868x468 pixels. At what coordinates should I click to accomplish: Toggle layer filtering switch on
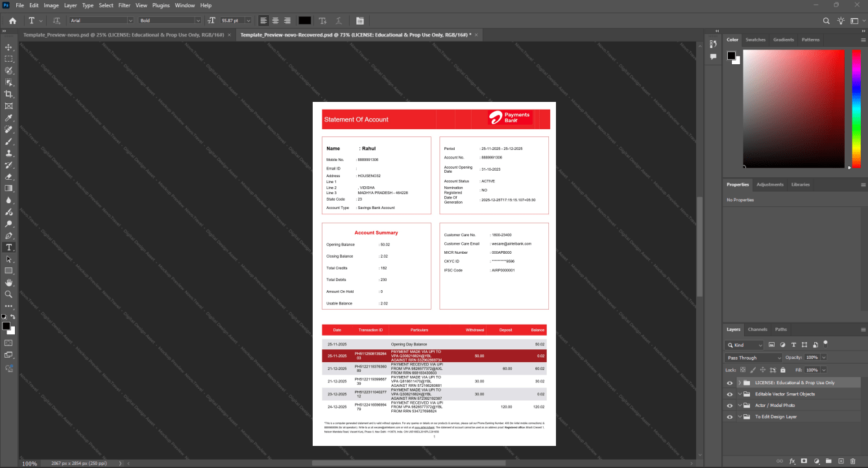coord(825,343)
